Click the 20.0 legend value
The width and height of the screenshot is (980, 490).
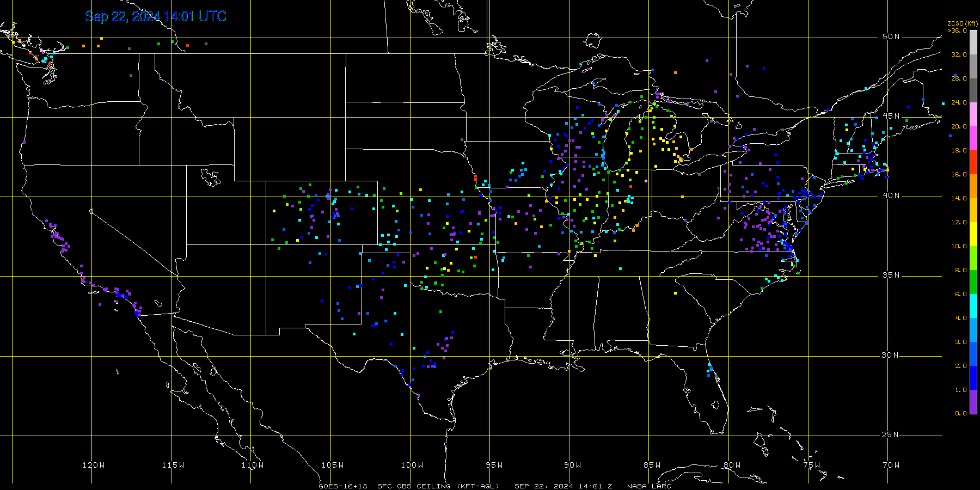(x=959, y=126)
